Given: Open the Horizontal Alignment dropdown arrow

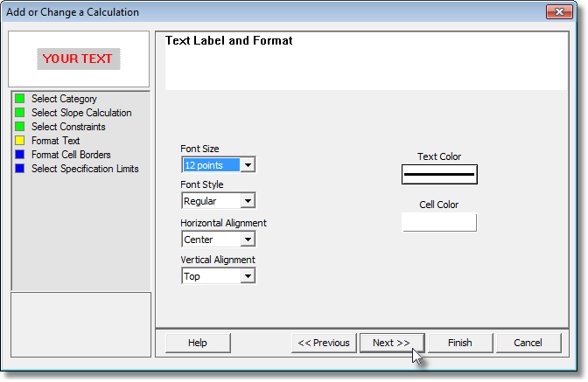Looking at the screenshot, I should tap(248, 240).
